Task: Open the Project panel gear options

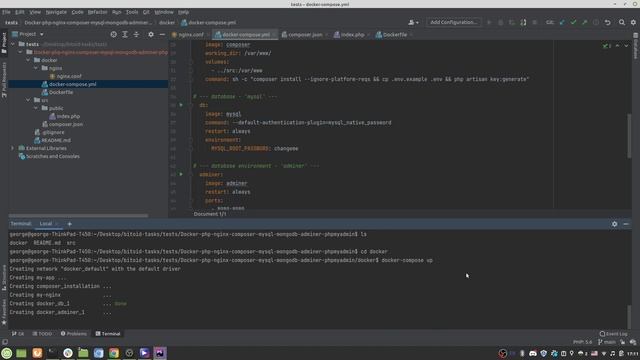Action: [x=151, y=35]
